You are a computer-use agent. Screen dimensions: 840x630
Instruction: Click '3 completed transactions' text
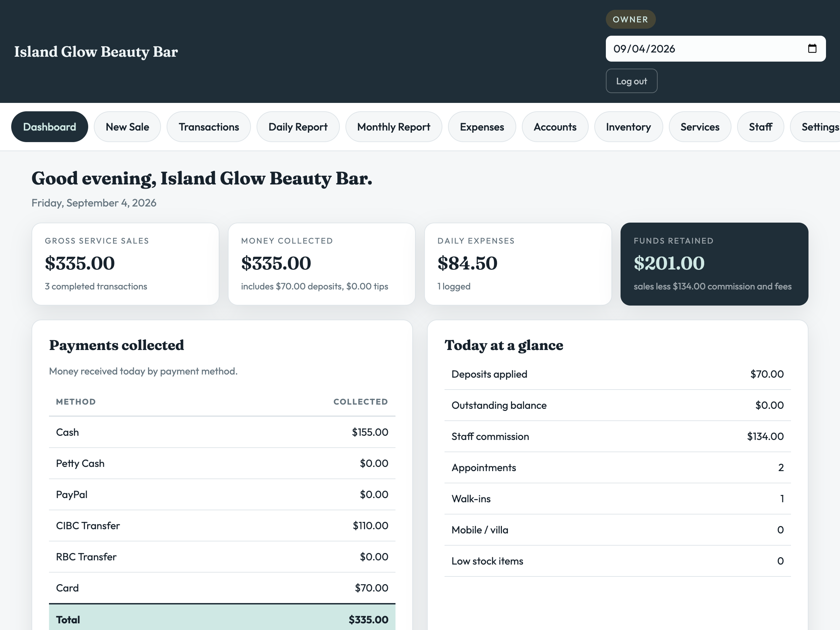coord(96,286)
